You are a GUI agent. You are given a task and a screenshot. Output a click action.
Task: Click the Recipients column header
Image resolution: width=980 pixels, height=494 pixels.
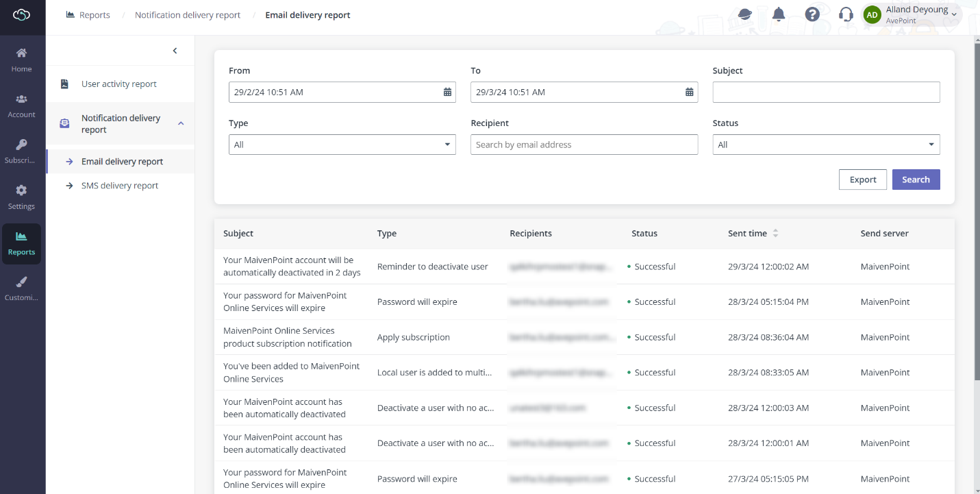click(x=531, y=234)
